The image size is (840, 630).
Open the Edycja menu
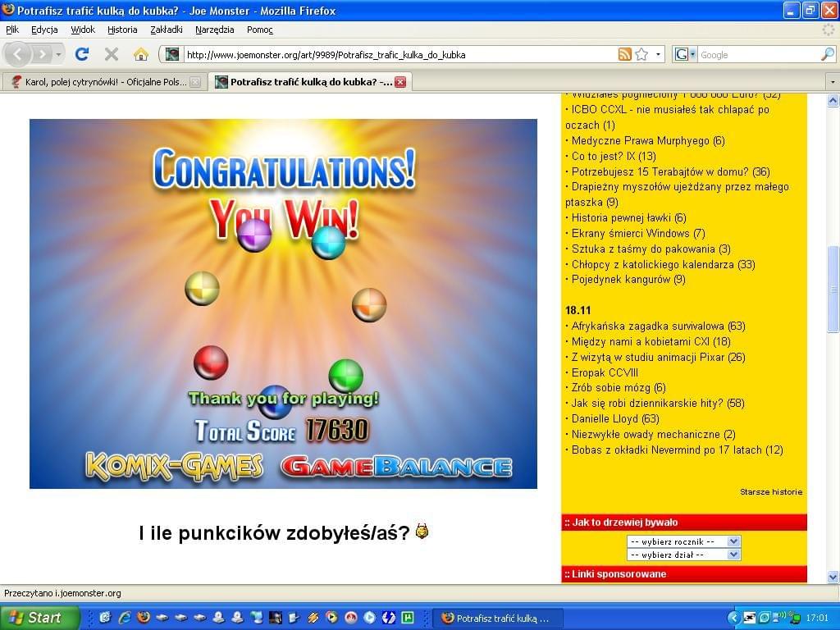[44, 30]
